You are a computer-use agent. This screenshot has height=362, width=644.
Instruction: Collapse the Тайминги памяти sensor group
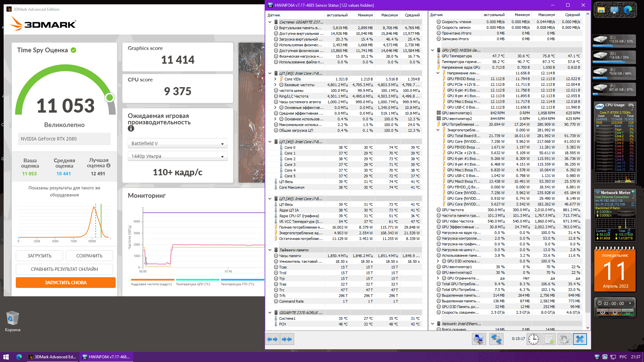[270, 250]
